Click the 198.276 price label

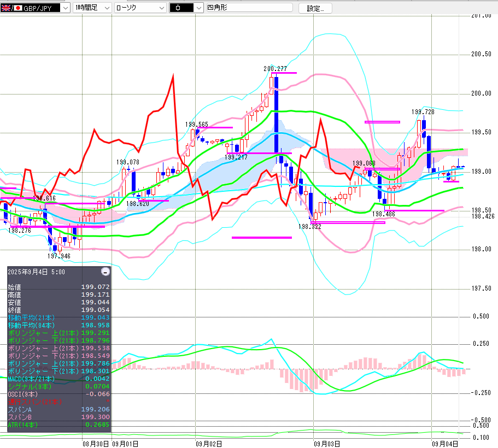20,231
